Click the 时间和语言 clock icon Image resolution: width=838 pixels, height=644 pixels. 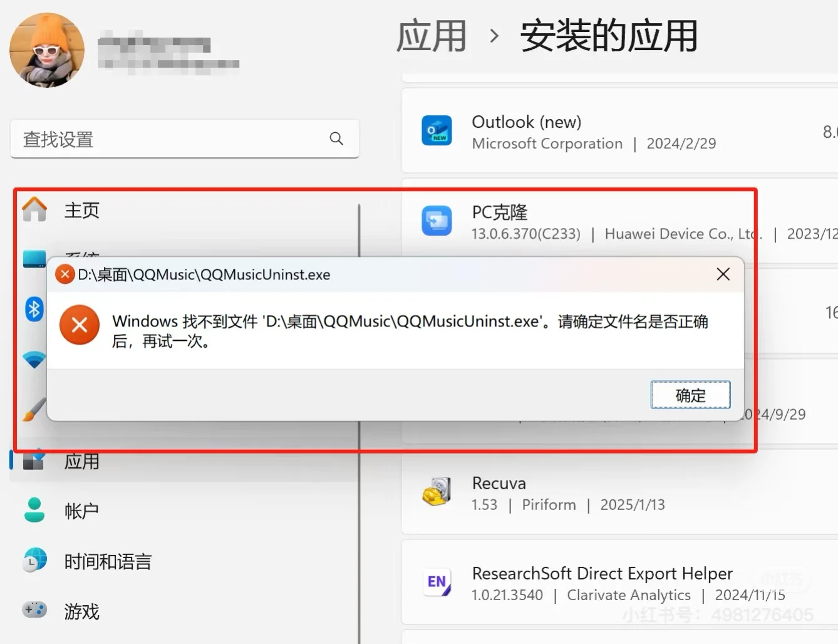(x=34, y=561)
